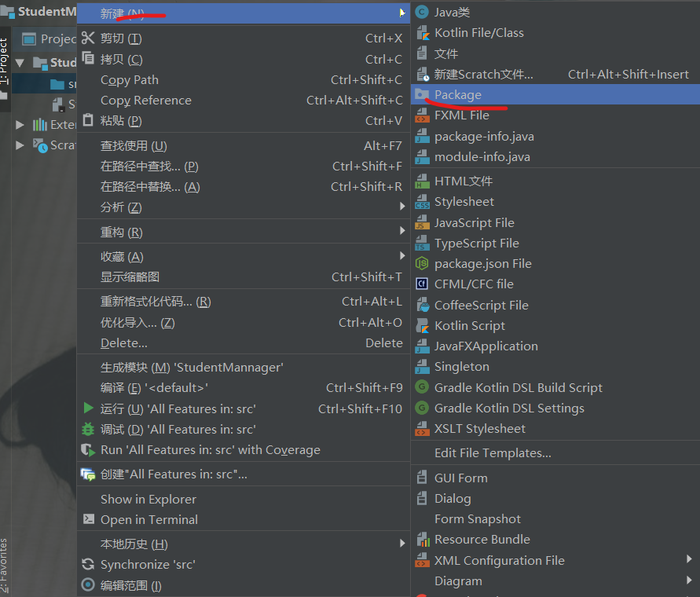700x597 pixels.
Task: Choose Copy Path from the context menu
Action: coord(244,80)
